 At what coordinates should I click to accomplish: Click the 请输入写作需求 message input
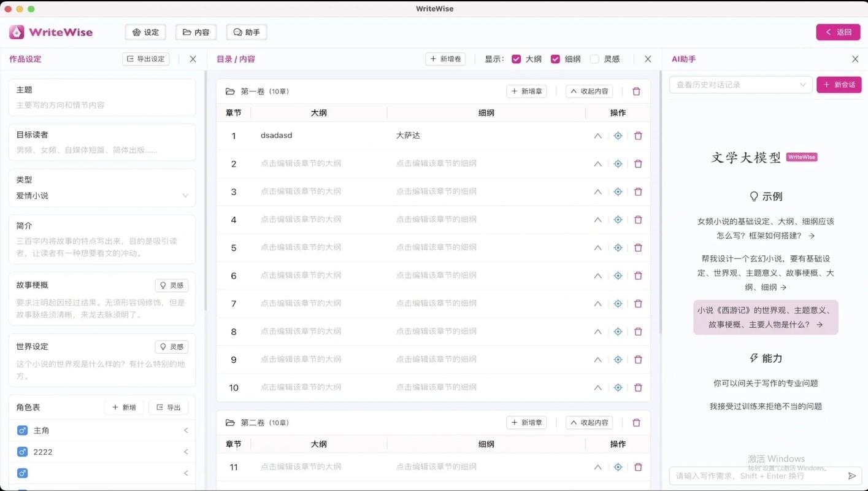[x=758, y=476]
